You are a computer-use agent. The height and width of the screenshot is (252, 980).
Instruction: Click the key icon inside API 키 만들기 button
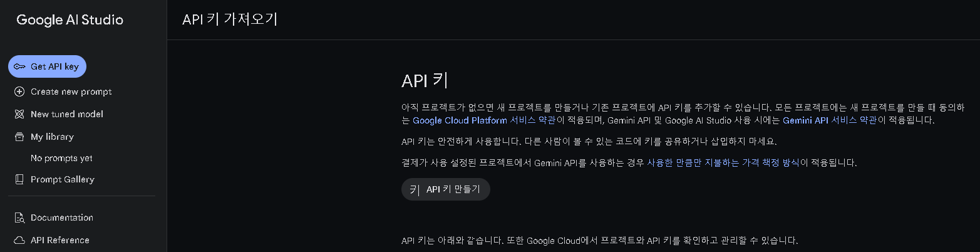415,189
